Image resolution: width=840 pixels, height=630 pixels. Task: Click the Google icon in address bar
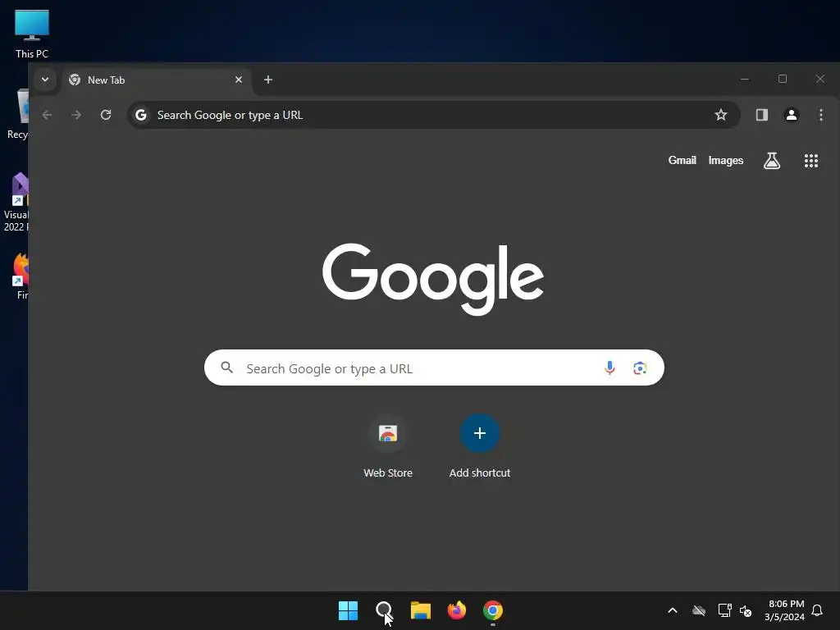pos(141,115)
